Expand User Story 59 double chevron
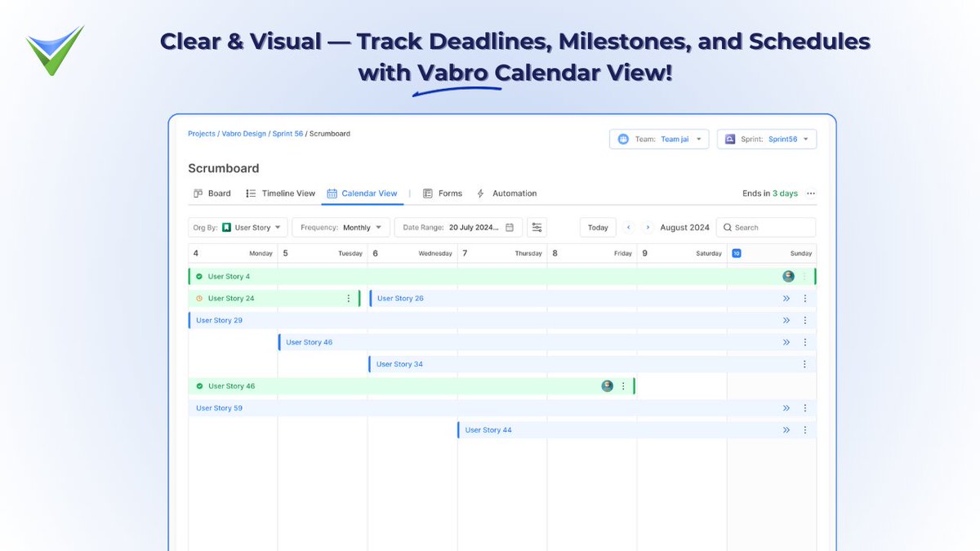 click(786, 408)
